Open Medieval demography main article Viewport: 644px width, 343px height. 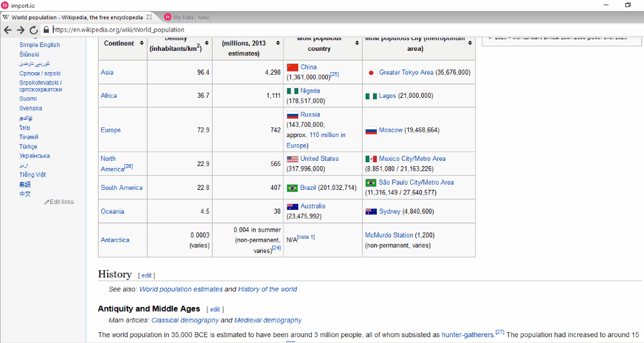point(268,320)
